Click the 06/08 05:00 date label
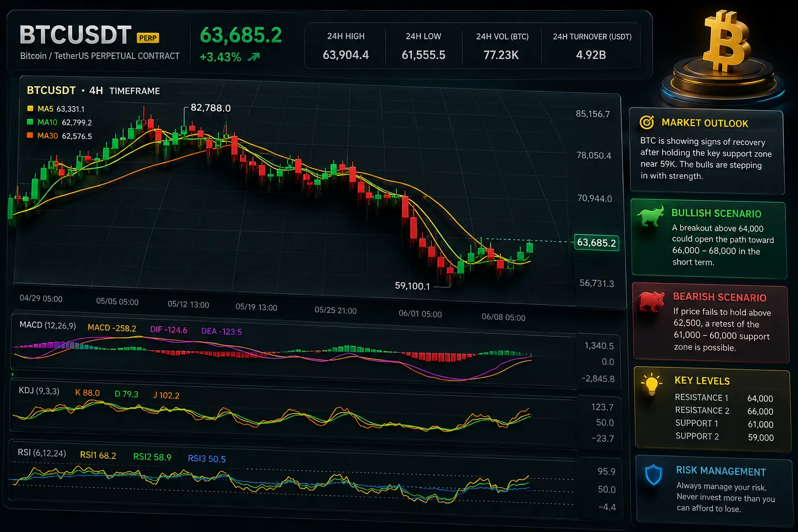 pos(503,317)
